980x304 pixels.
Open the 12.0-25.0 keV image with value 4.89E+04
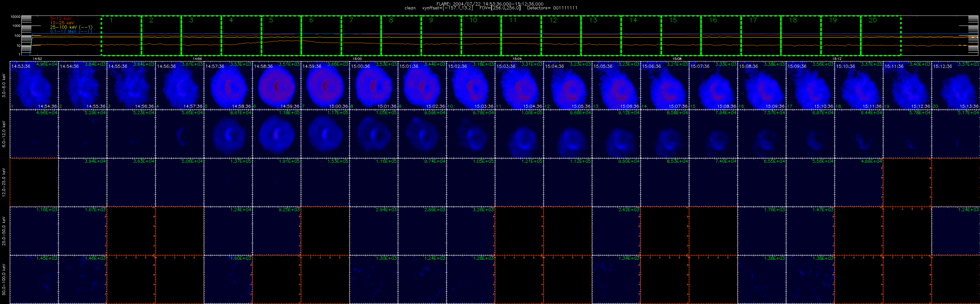point(859,182)
